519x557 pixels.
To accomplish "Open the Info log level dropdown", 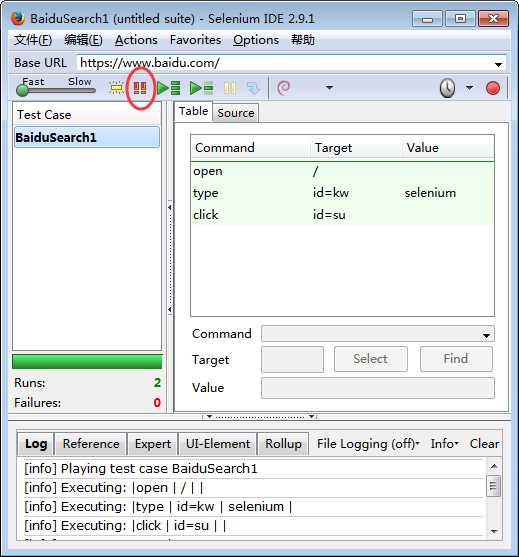I will (444, 444).
